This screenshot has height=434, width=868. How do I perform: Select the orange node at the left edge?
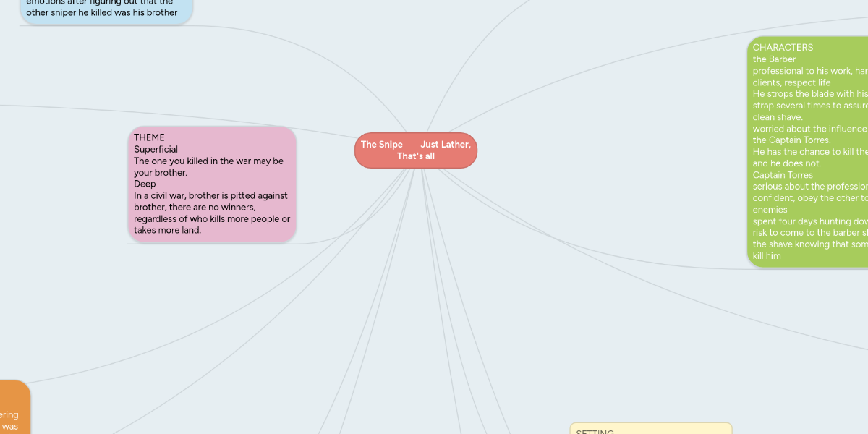(x=13, y=409)
